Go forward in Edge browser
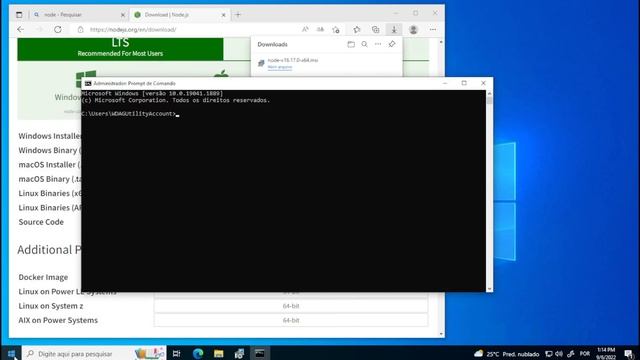640x360 pixels. 39,29
